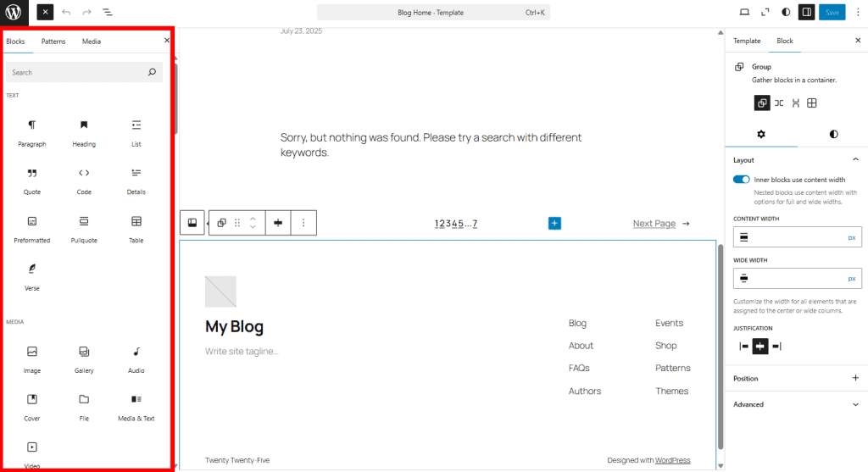The image size is (868, 472).
Task: Redo the last change
Action: point(87,12)
